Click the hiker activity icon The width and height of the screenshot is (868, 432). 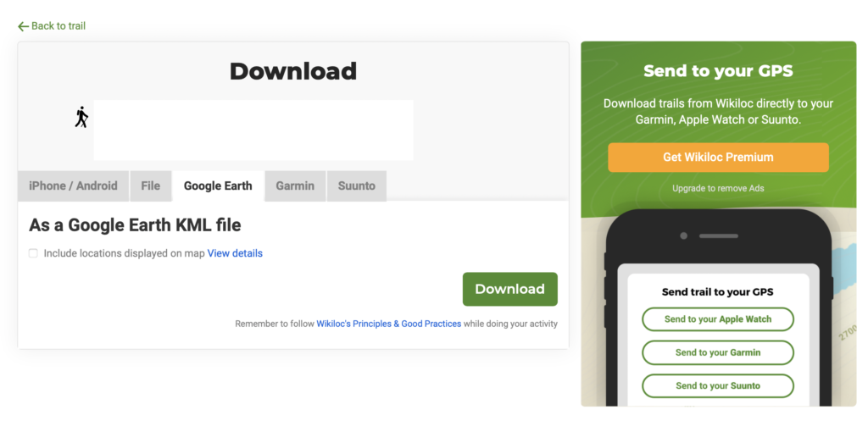[x=82, y=117]
